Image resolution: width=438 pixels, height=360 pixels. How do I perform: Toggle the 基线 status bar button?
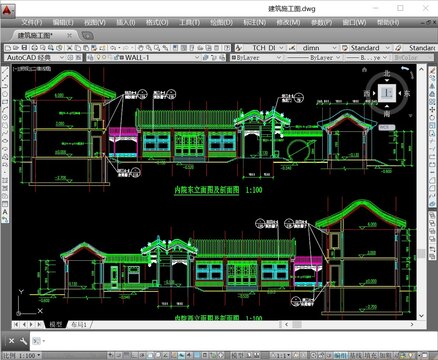[356, 355]
